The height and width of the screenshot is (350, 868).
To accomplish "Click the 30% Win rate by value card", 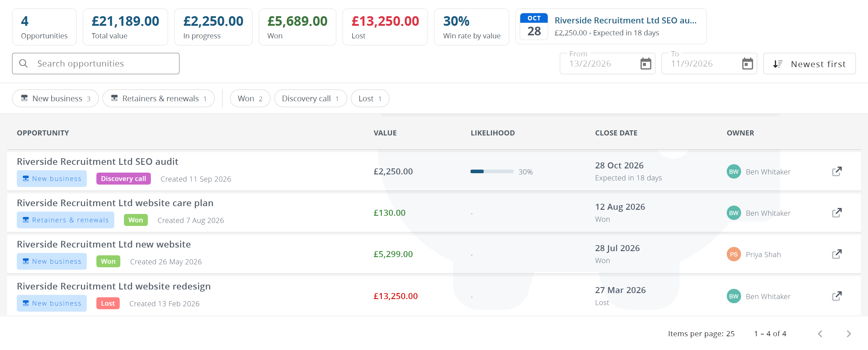I will (x=471, y=27).
